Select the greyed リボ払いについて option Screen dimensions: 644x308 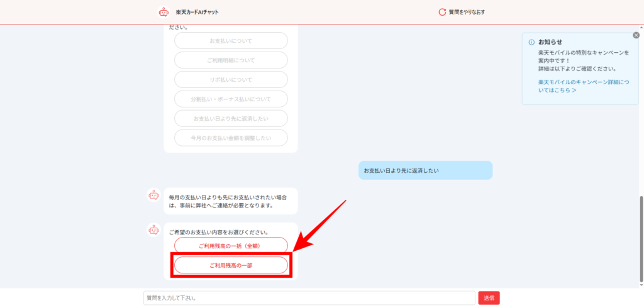coord(231,80)
